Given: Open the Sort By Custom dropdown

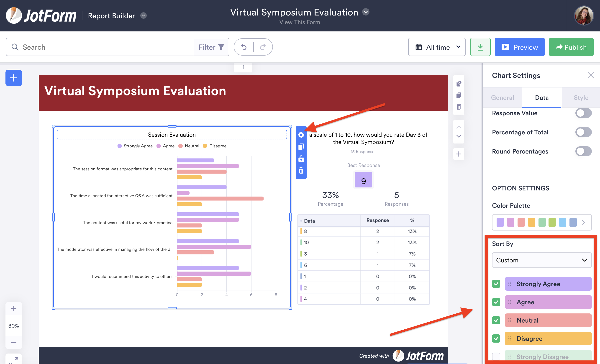Looking at the screenshot, I should click(x=541, y=260).
